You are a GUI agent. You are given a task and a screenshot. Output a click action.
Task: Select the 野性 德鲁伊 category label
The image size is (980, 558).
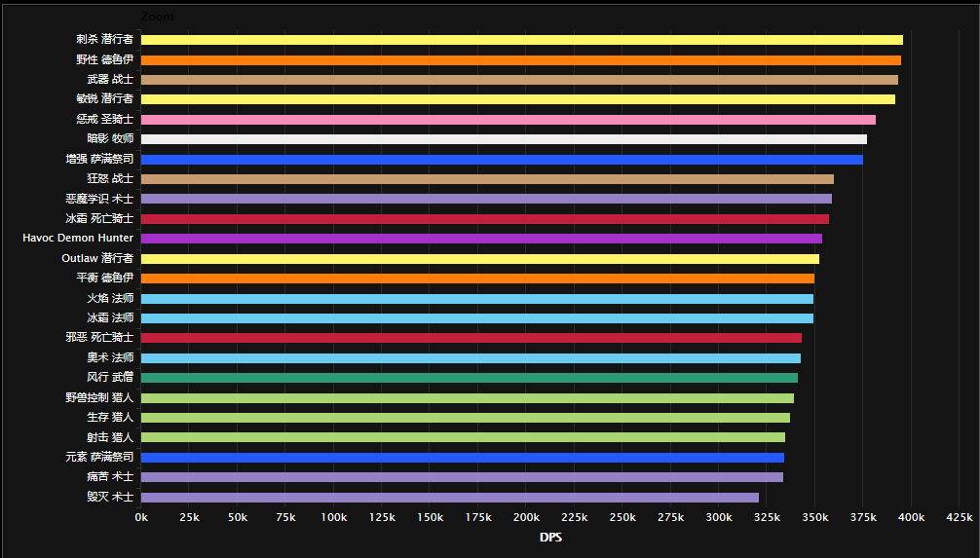105,59
